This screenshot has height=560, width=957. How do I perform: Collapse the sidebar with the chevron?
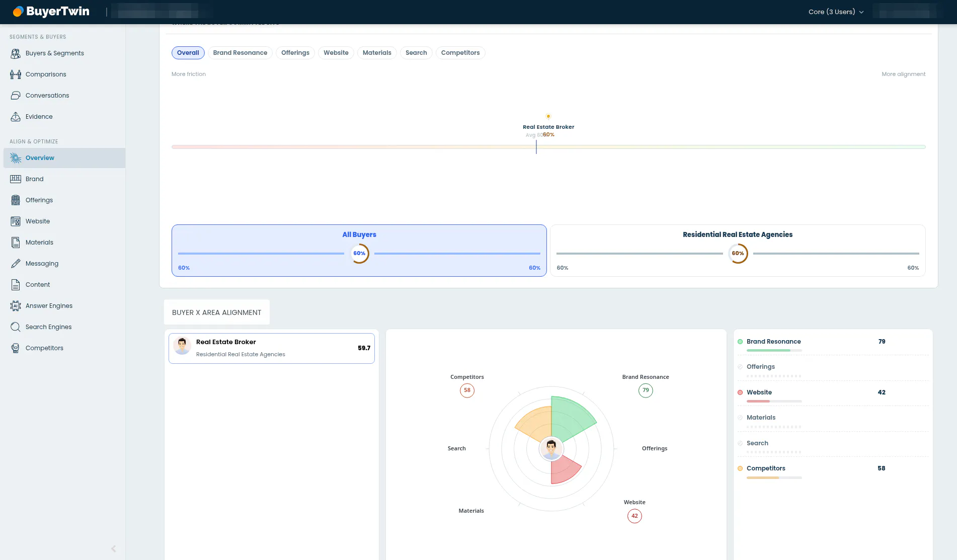pyautogui.click(x=114, y=548)
